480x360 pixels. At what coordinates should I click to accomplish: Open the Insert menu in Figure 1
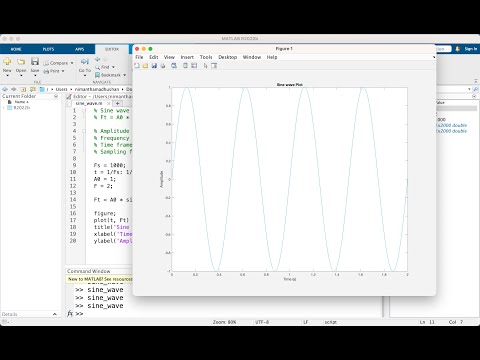tap(187, 57)
